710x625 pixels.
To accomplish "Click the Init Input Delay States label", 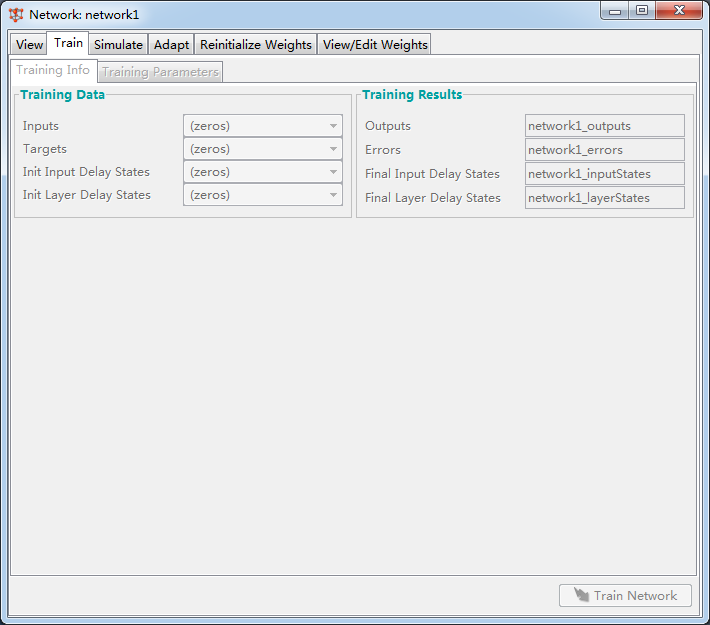I will pos(86,172).
